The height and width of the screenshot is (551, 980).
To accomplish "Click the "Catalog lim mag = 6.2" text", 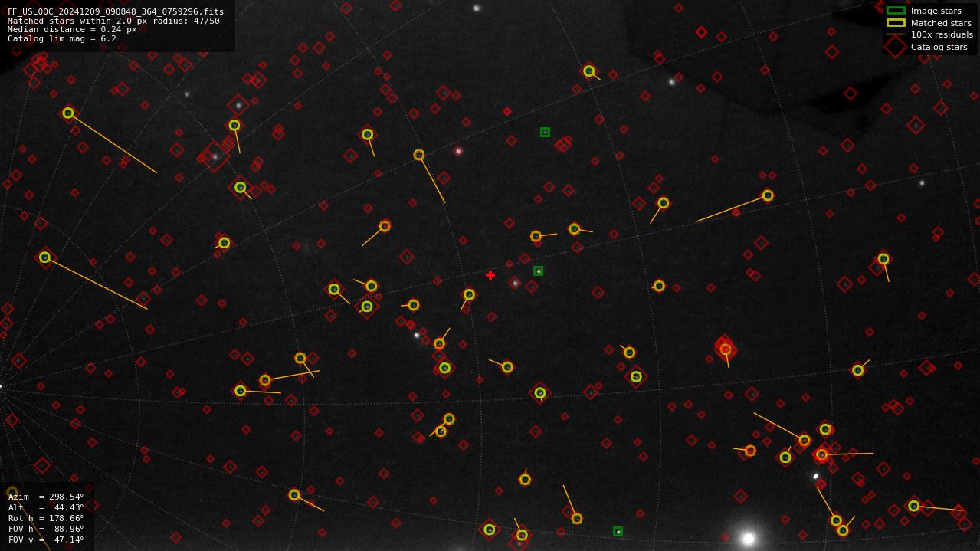I will [x=62, y=38].
